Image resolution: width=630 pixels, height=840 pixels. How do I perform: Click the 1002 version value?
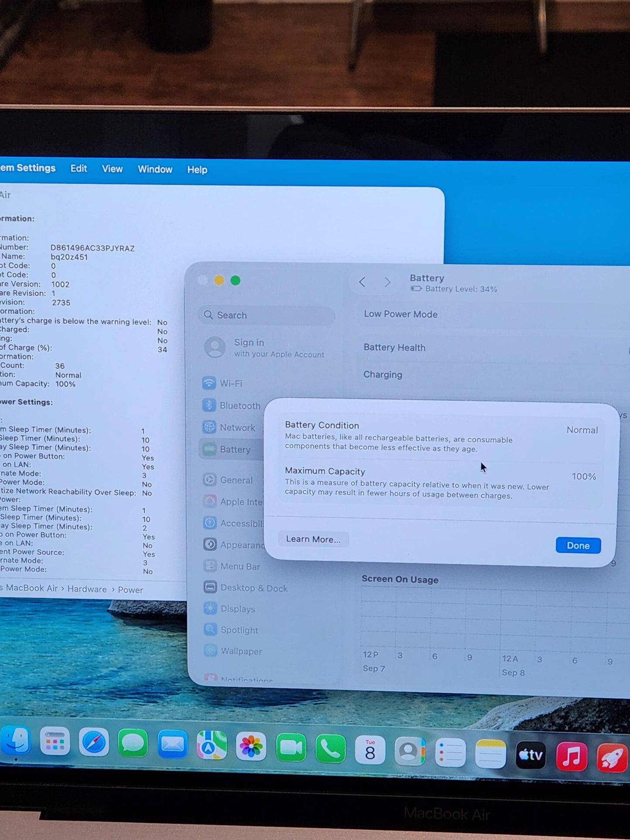tap(60, 284)
